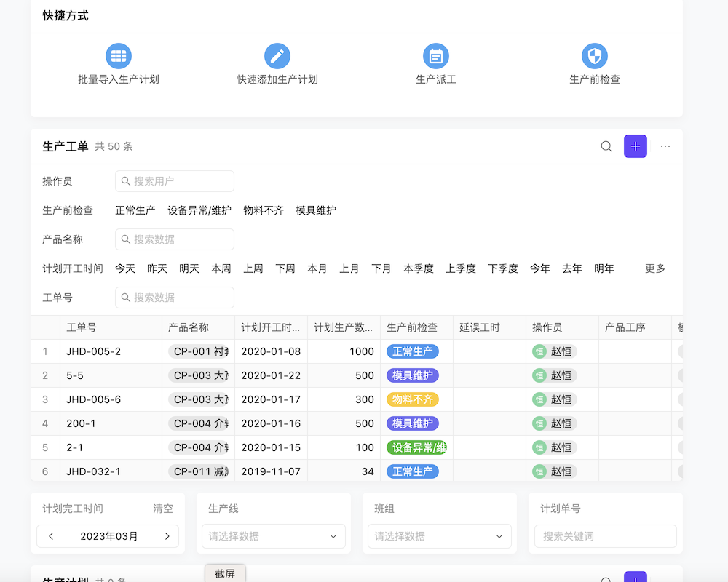
Task: Click 更多 to show more date options
Action: pos(654,268)
